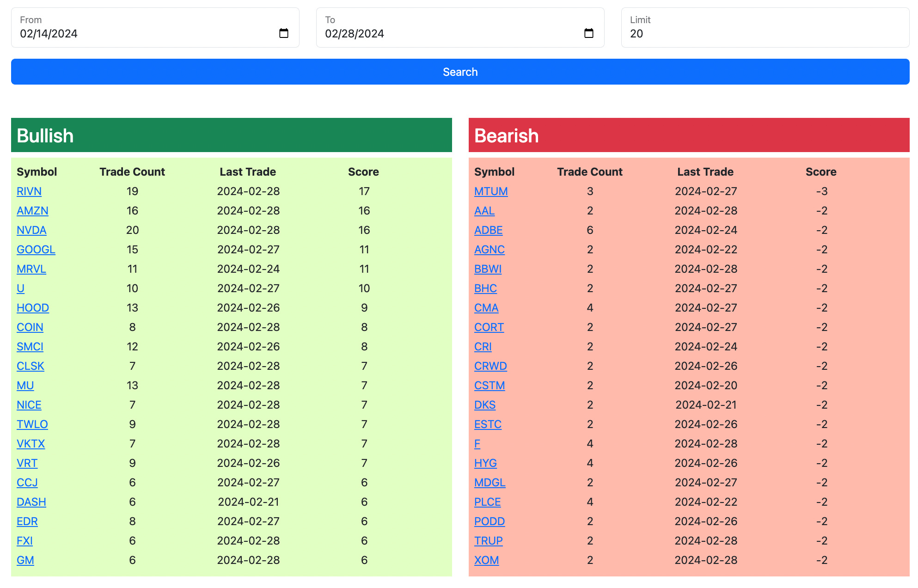
Task: Open the MU symbol link
Action: pos(25,386)
